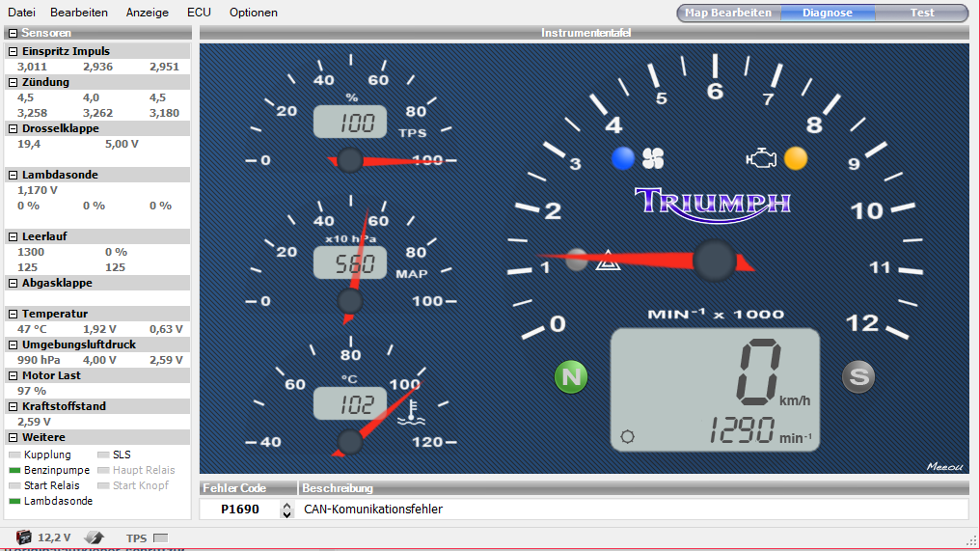This screenshot has width=980, height=551.
Task: Click the amber engine warning light
Action: coord(796,158)
